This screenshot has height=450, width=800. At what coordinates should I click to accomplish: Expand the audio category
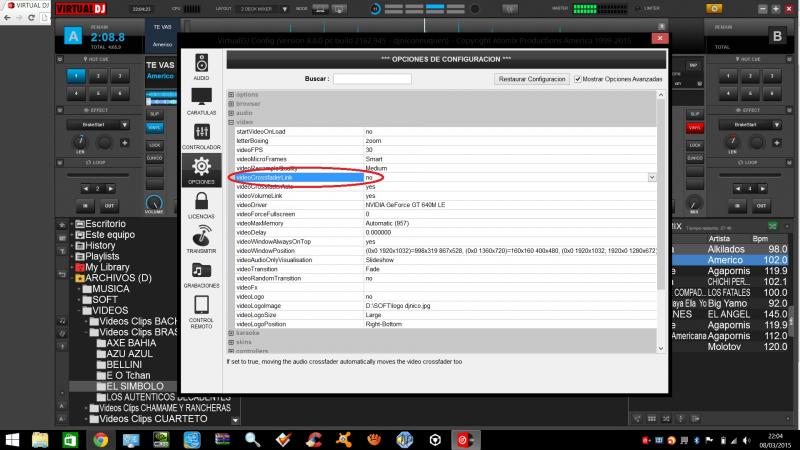(231, 113)
